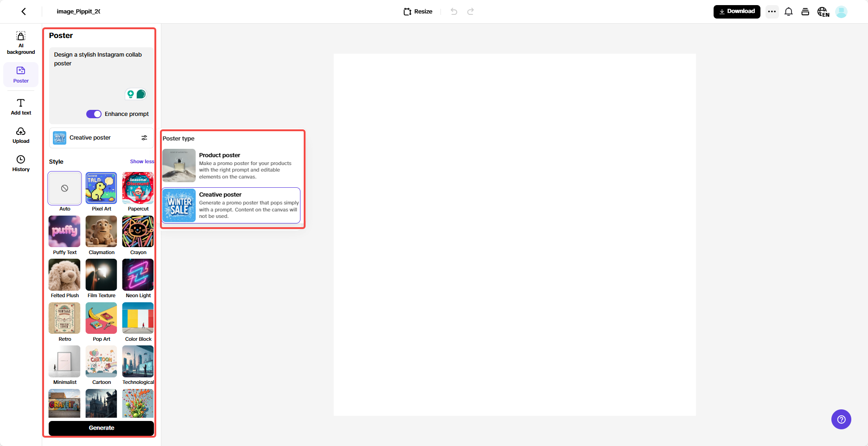Open the stacked-cards icon beside the bell
The width and height of the screenshot is (868, 446).
click(x=805, y=12)
